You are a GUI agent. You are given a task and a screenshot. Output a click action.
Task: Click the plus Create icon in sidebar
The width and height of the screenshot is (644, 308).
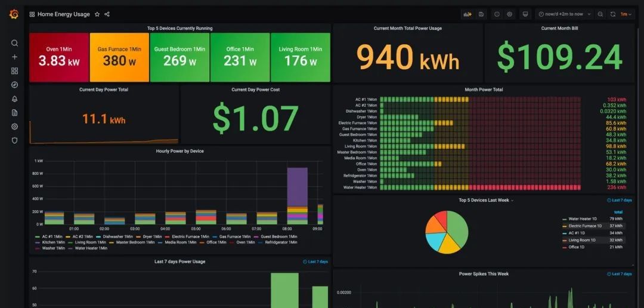click(14, 57)
